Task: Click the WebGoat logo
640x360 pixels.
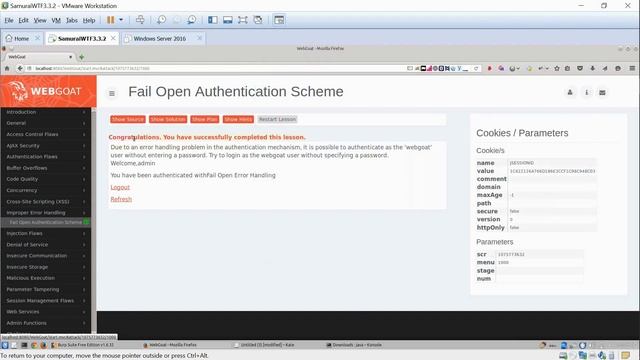Action: [48, 91]
